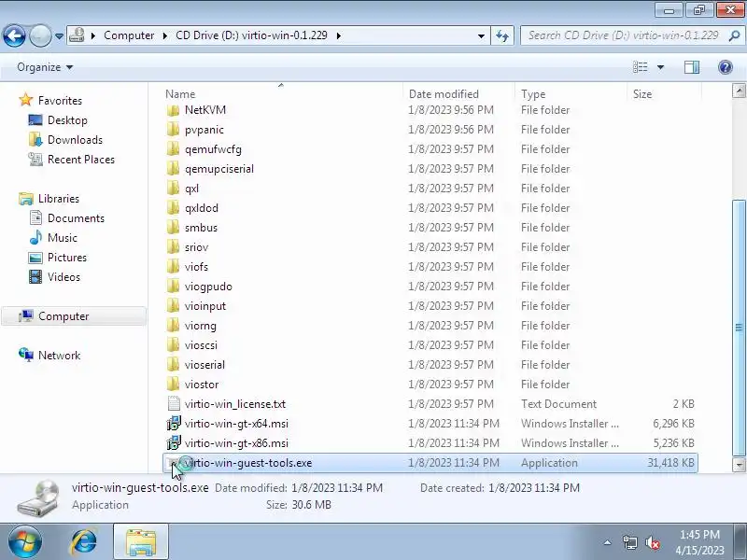Go back using the Back arrow button
Viewport: 747px width, 560px height.
pos(14,35)
